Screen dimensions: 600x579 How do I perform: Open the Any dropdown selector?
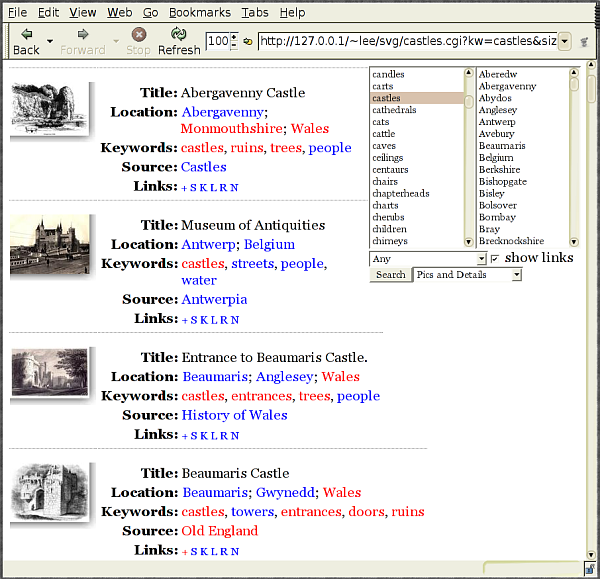click(427, 259)
